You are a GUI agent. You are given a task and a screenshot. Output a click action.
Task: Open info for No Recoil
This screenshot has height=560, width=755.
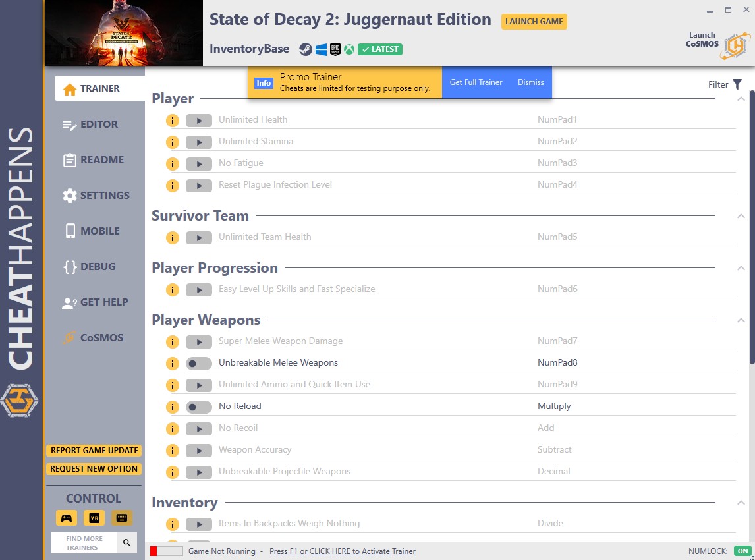[173, 428]
